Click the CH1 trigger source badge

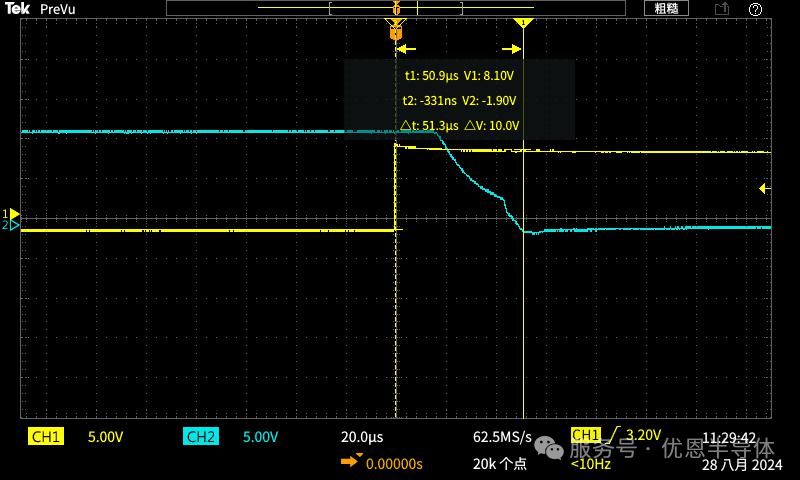[585, 434]
